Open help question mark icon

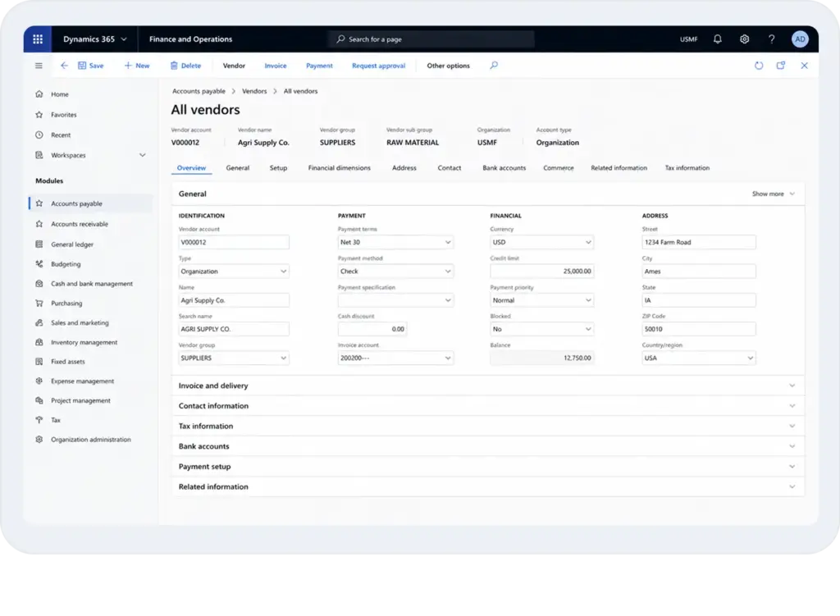(x=771, y=39)
